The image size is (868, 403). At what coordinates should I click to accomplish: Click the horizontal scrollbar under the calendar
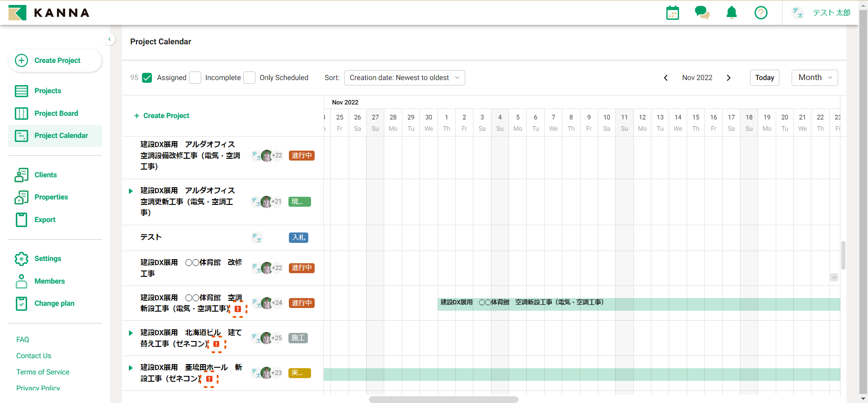click(443, 399)
